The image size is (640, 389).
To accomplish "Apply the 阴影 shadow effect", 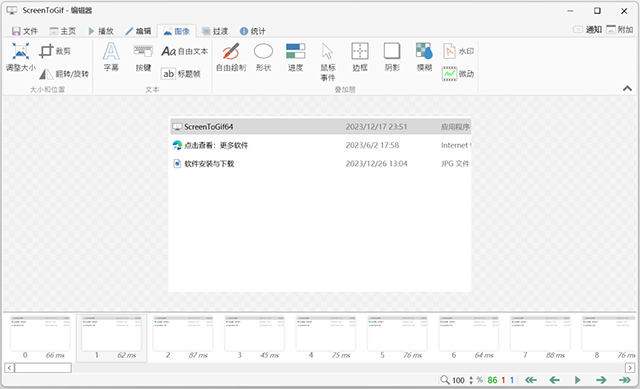I will 392,57.
